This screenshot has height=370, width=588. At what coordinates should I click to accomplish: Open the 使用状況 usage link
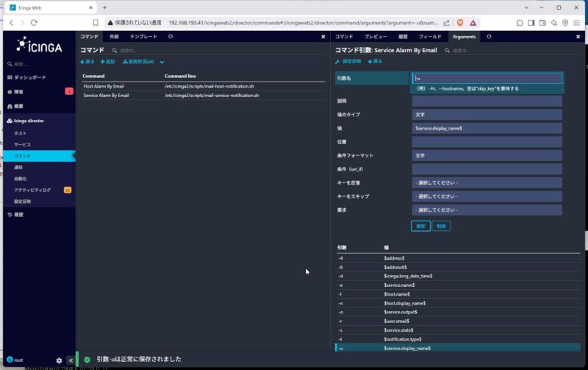(138, 62)
